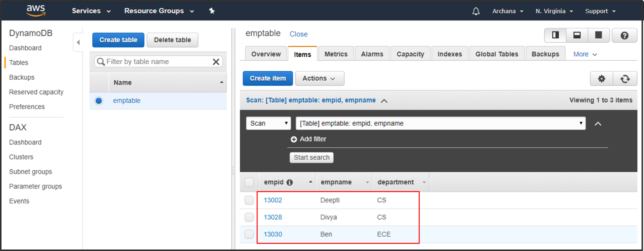Click the Add filter plus icon
644x251 pixels.
294,139
